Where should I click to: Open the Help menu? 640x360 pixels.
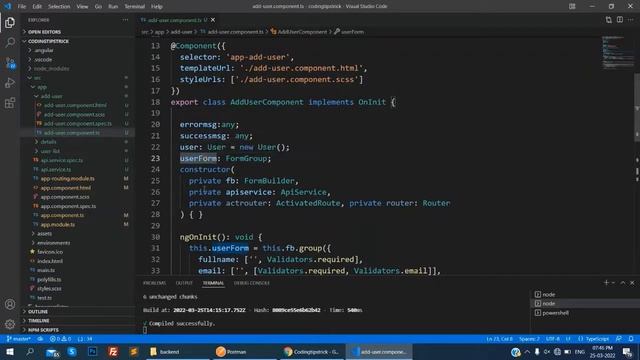point(157,6)
